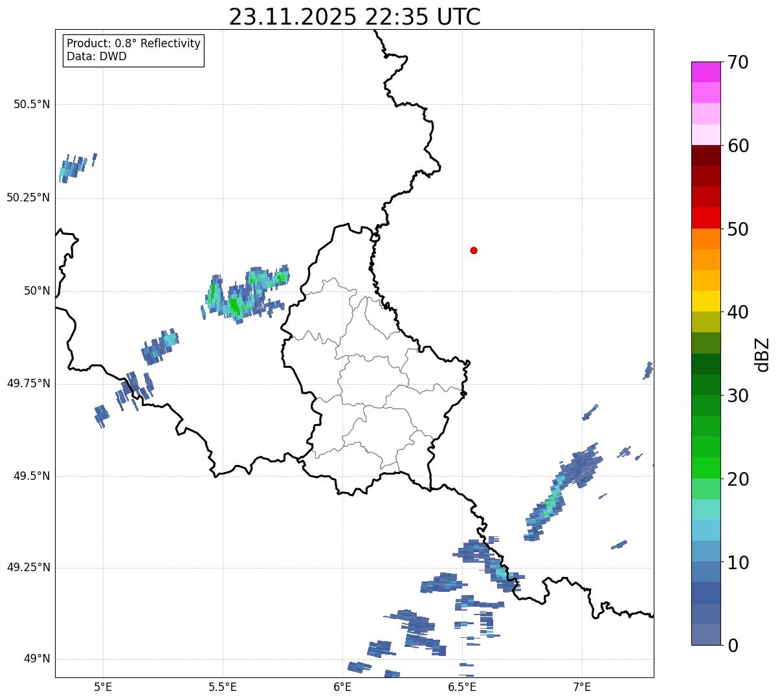Click the 49.5°N latitude label

32,476
